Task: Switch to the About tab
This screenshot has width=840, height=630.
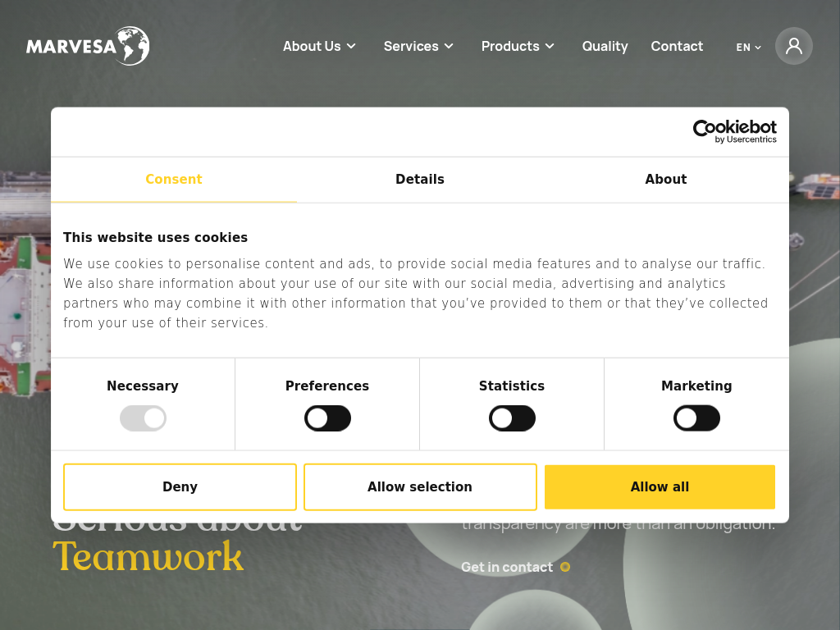Action: click(x=666, y=180)
